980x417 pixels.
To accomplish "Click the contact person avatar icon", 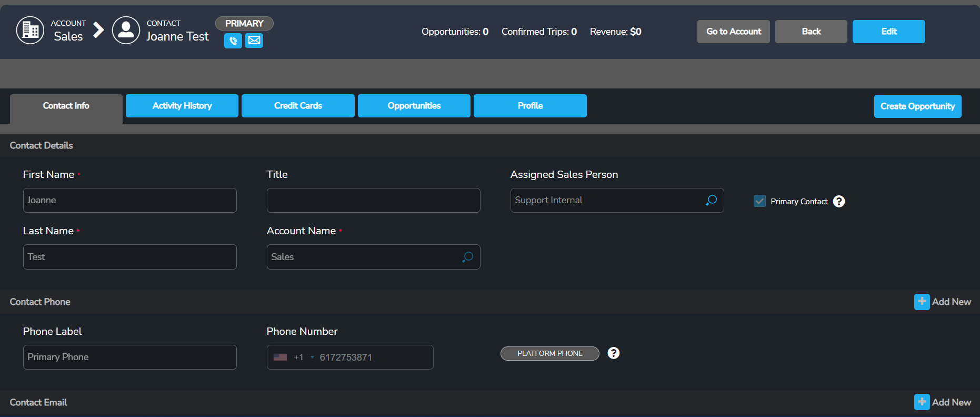I will click(x=126, y=31).
